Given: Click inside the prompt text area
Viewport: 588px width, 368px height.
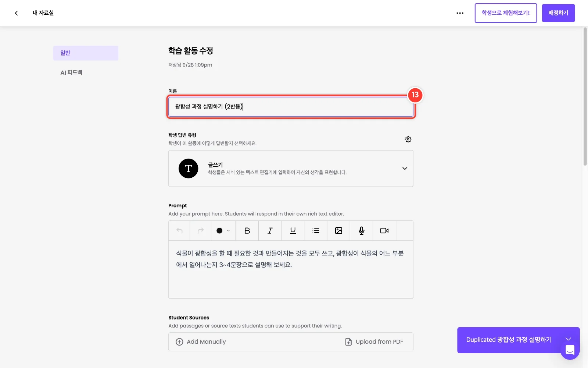Looking at the screenshot, I should tap(291, 270).
